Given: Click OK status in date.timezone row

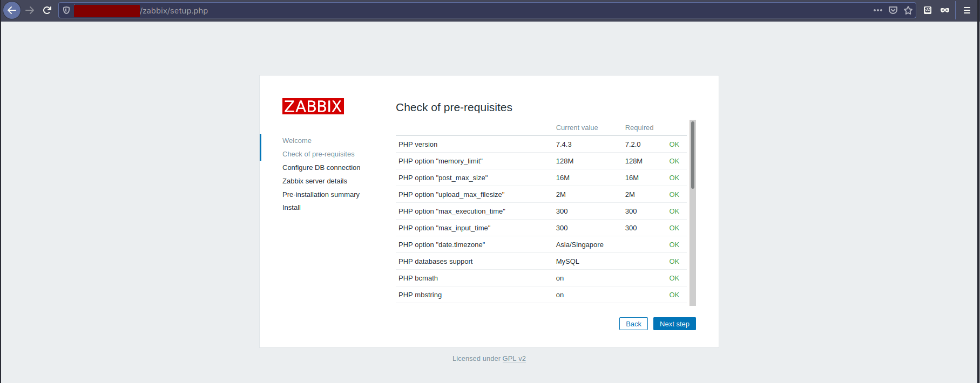Looking at the screenshot, I should [674, 245].
